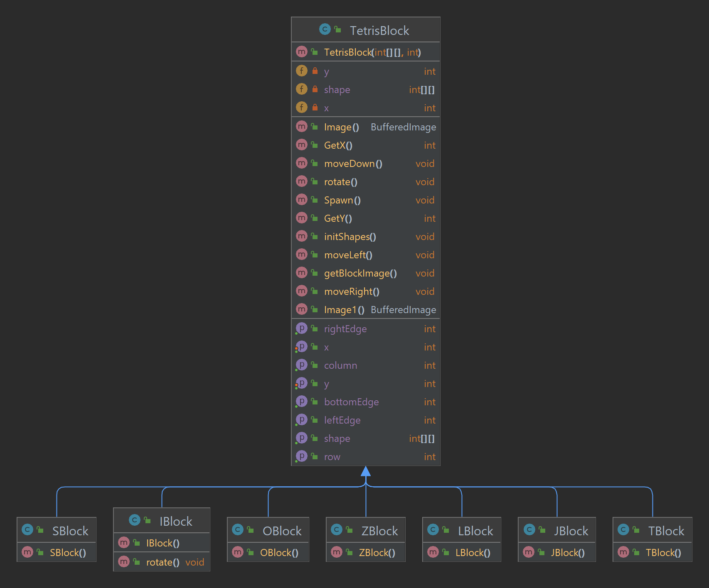Click the TBlock() constructor name

663,553
